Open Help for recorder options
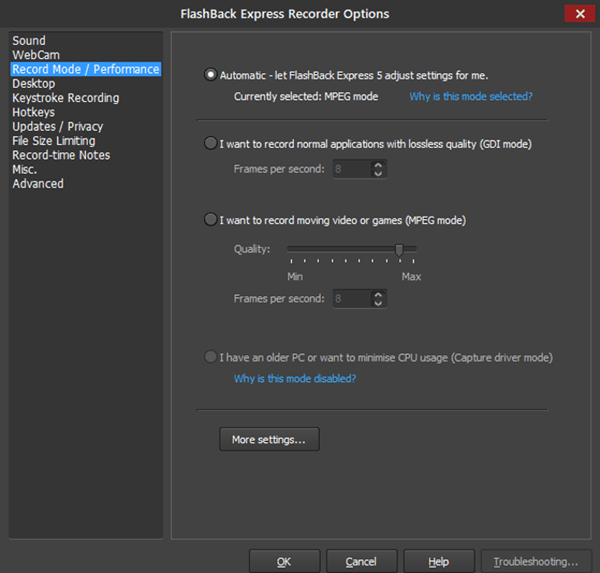The image size is (600, 573). click(x=439, y=562)
